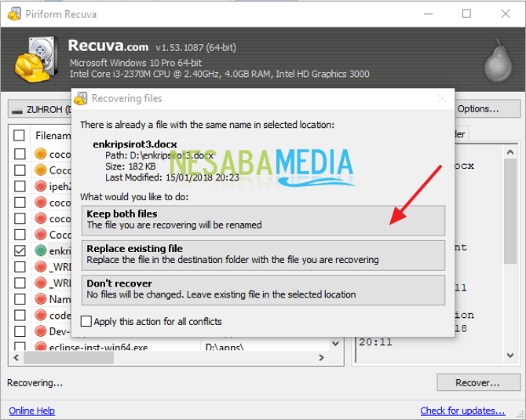Click the Check for updates... link
Image resolution: width=526 pixels, height=420 pixels.
coord(462,411)
